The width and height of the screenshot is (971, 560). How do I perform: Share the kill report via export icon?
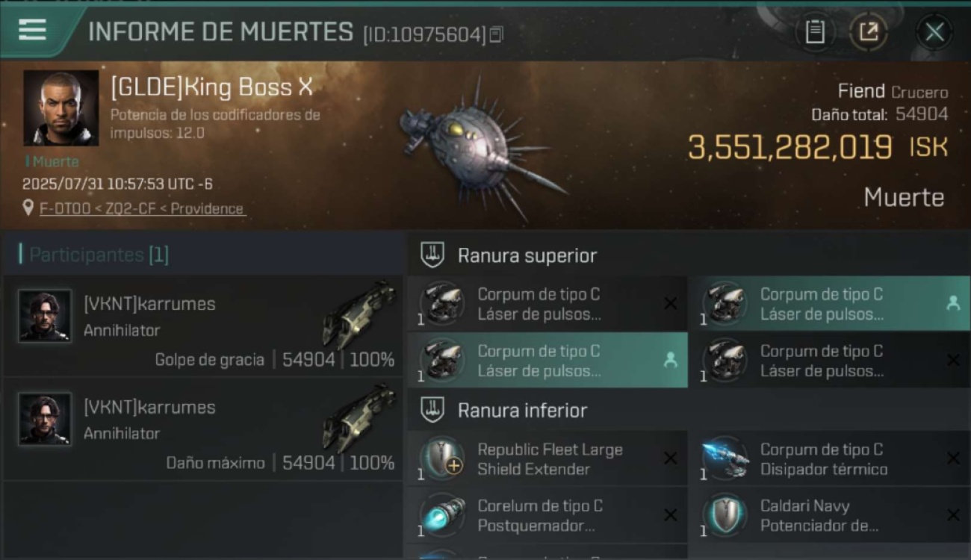coord(869,32)
